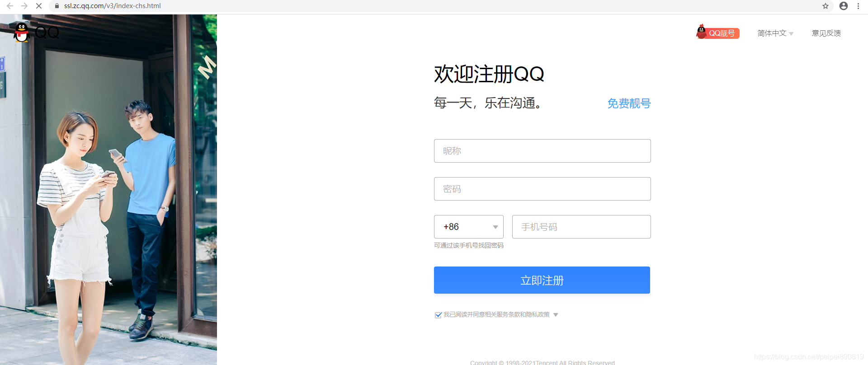Focus the 密码 password field

(542, 189)
